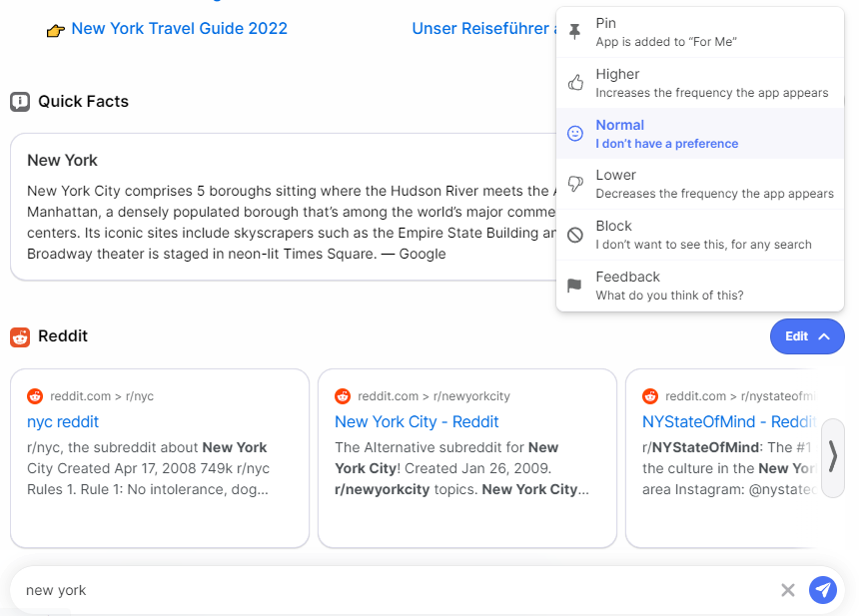Click the thumbs-up Higher icon
This screenshot has height=616, width=859.
(575, 83)
